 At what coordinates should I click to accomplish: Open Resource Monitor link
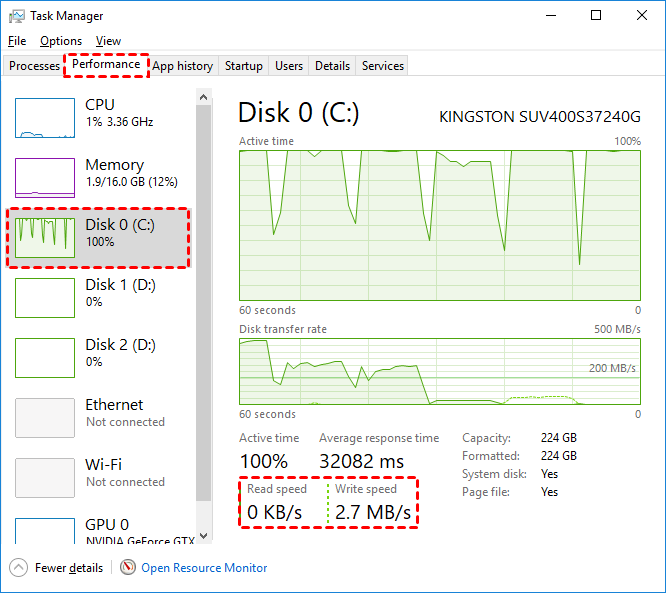[204, 568]
